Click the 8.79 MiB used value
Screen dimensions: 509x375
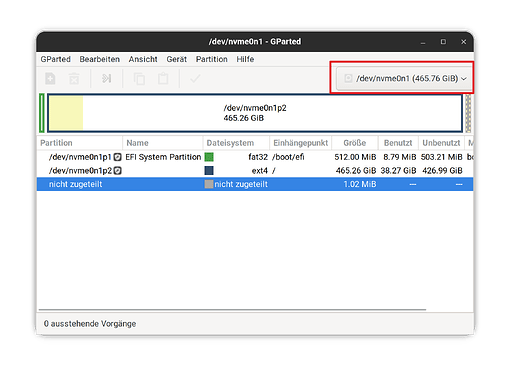400,157
